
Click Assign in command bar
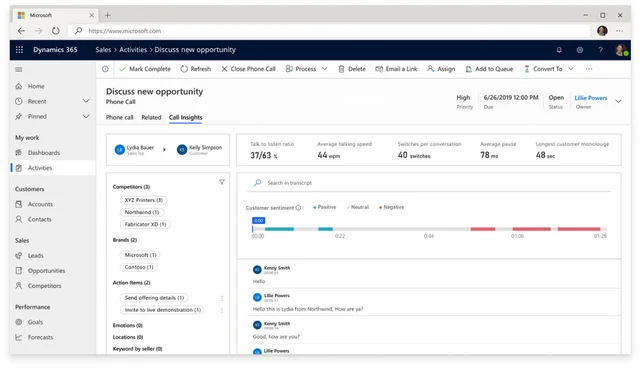[441, 69]
